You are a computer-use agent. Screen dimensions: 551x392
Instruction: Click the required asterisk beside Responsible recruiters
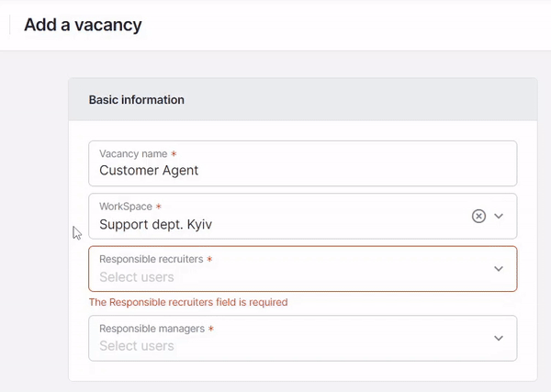pyautogui.click(x=209, y=259)
